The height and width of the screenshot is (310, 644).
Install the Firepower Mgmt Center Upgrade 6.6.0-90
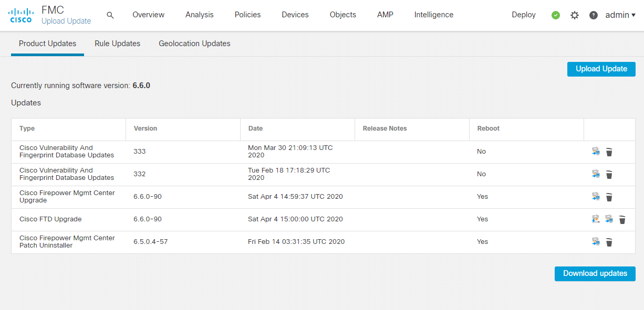[596, 197]
